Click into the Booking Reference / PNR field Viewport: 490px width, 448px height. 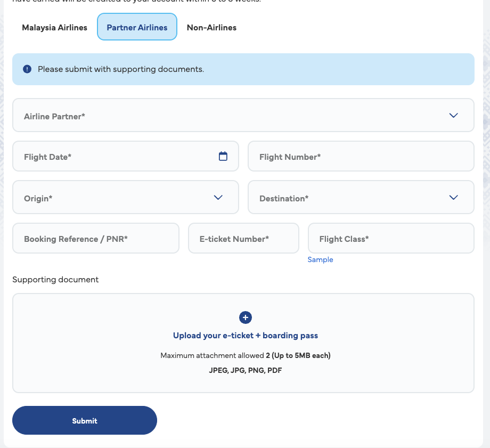tap(96, 239)
